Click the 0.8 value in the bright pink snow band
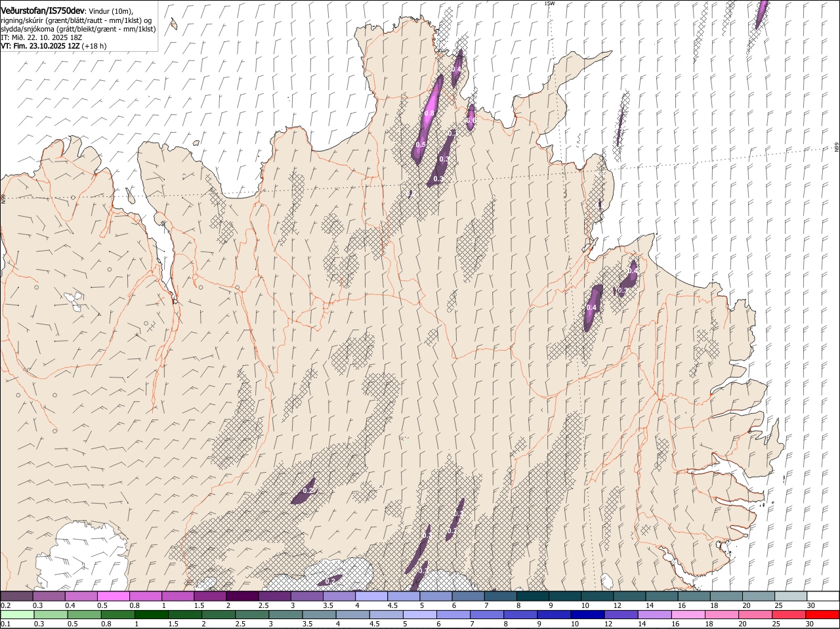 click(429, 114)
